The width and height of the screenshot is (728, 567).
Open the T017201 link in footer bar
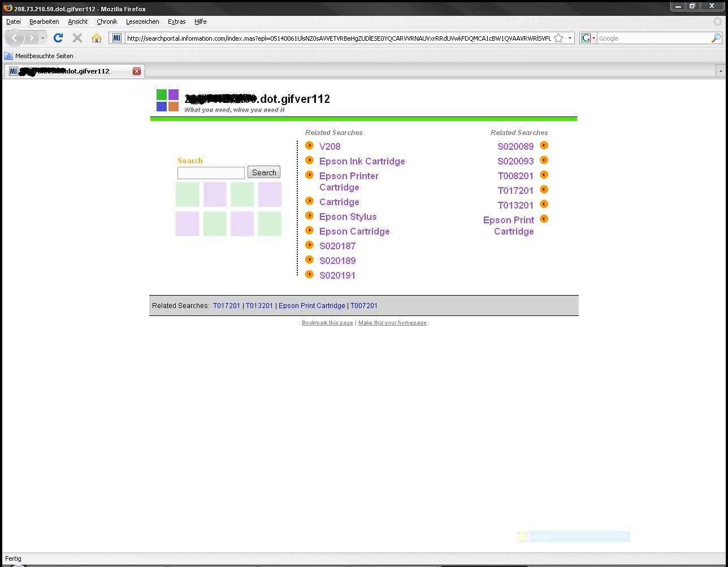point(227,306)
